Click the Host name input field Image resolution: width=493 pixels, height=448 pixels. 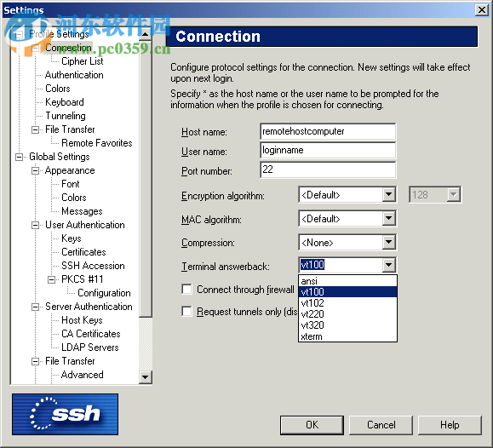[x=328, y=131]
